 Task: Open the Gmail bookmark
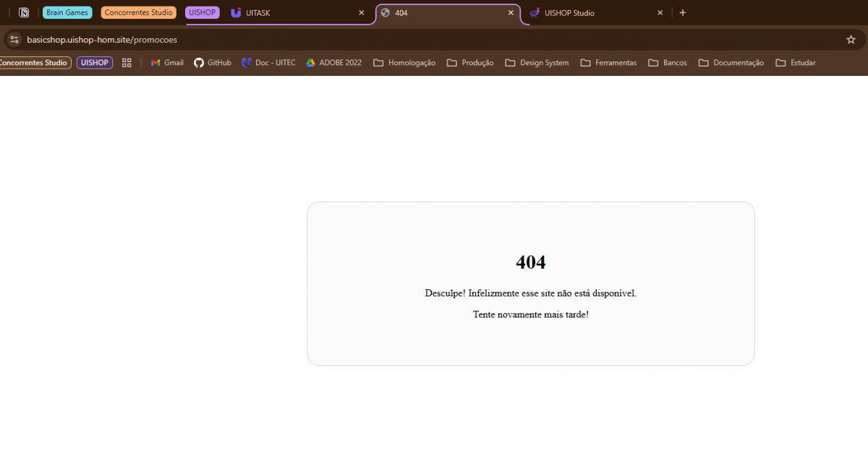click(x=167, y=63)
